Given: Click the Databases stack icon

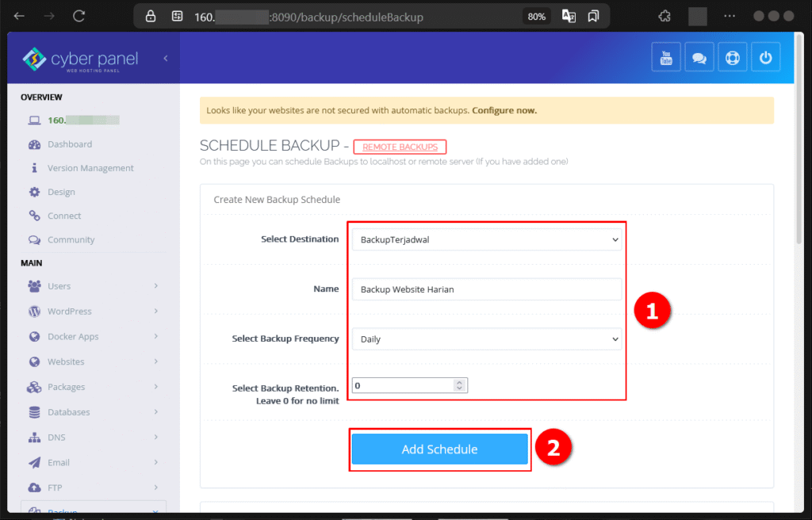Looking at the screenshot, I should click(35, 412).
